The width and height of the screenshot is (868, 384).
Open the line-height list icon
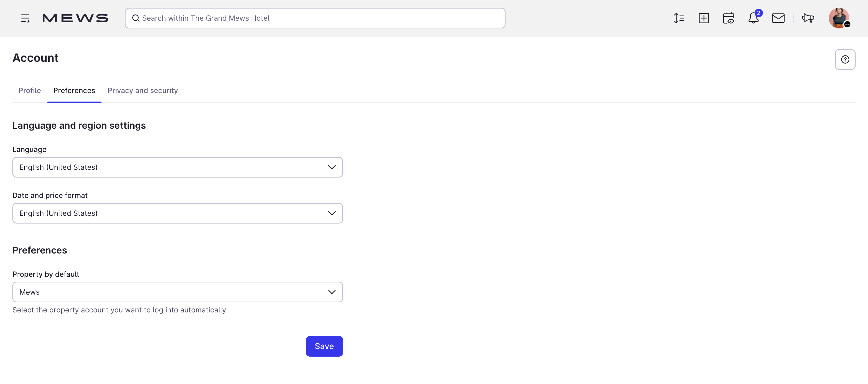point(679,18)
